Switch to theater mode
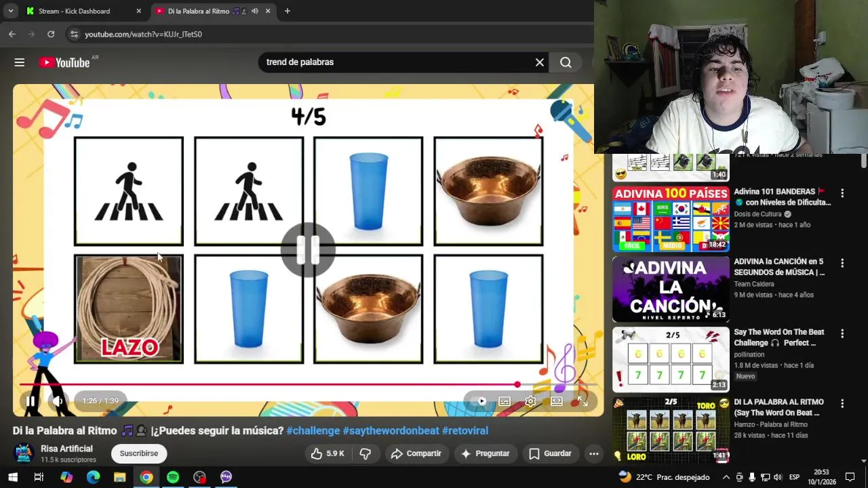Image resolution: width=868 pixels, height=488 pixels. [557, 401]
